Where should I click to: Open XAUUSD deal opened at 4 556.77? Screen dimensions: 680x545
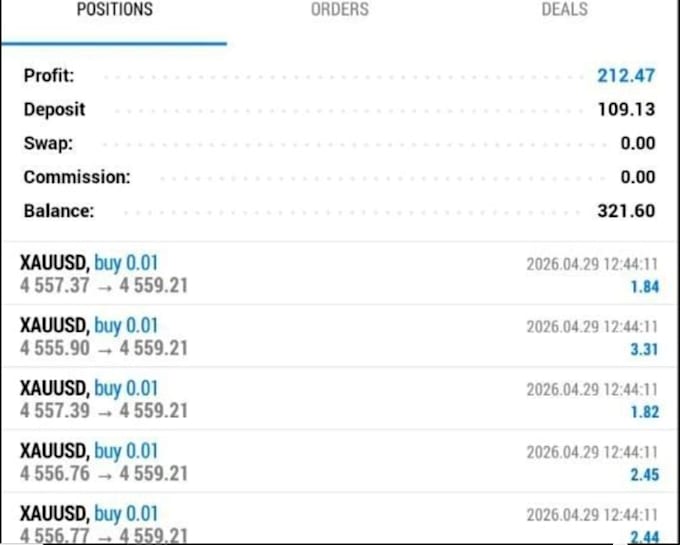pyautogui.click(x=340, y=519)
